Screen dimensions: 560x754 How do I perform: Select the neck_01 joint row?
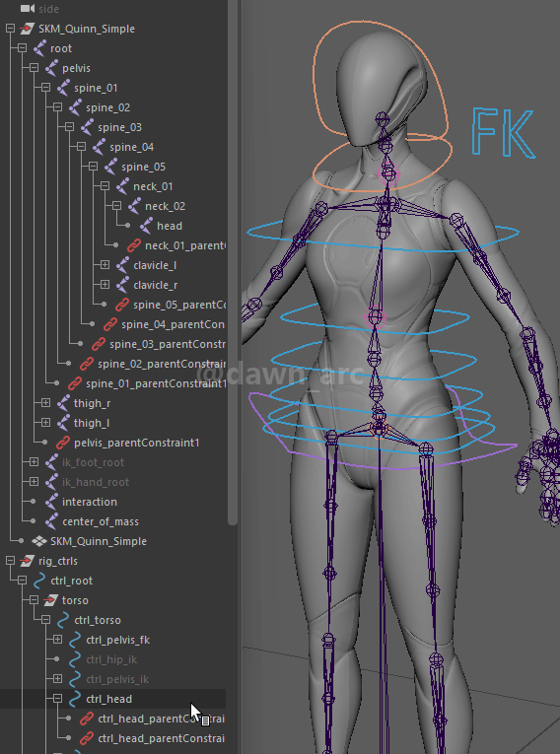tap(153, 186)
